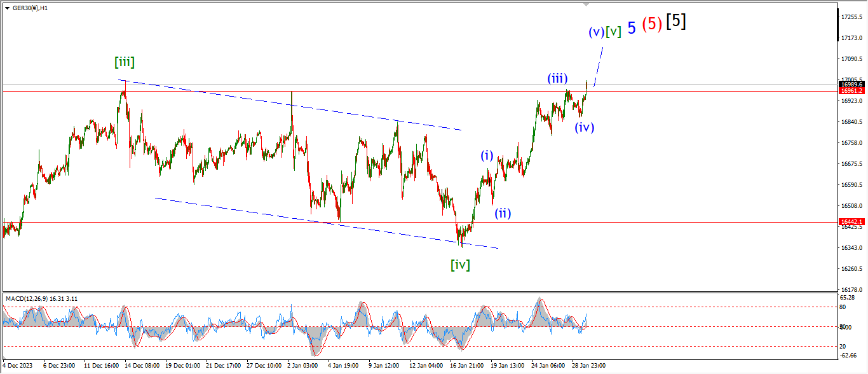Viewport: 868px width, 374px height.
Task: Click the 16675.5 price axis value
Action: [851, 163]
